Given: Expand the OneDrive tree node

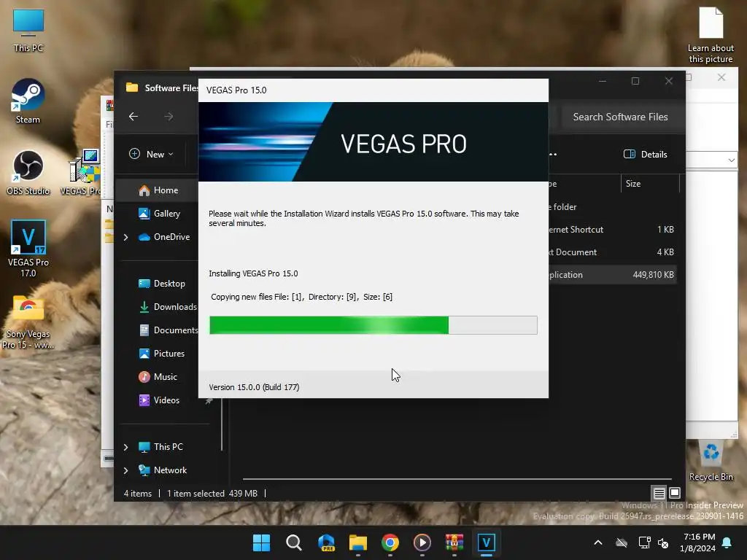Looking at the screenshot, I should point(125,237).
